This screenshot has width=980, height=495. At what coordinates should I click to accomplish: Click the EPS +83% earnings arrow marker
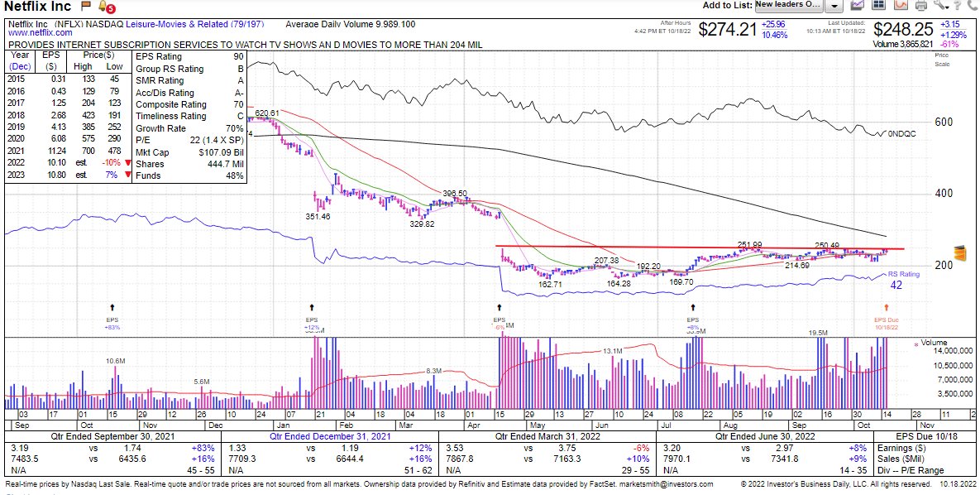coord(112,307)
